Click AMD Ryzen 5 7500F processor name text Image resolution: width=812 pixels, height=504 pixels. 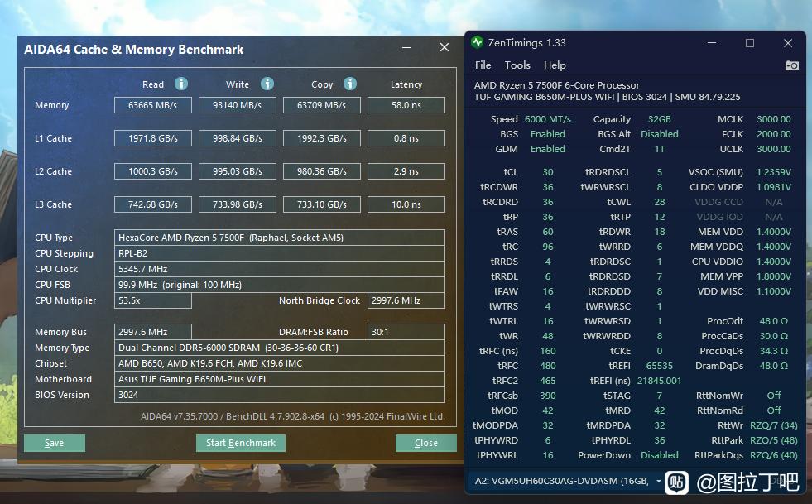pos(557,85)
